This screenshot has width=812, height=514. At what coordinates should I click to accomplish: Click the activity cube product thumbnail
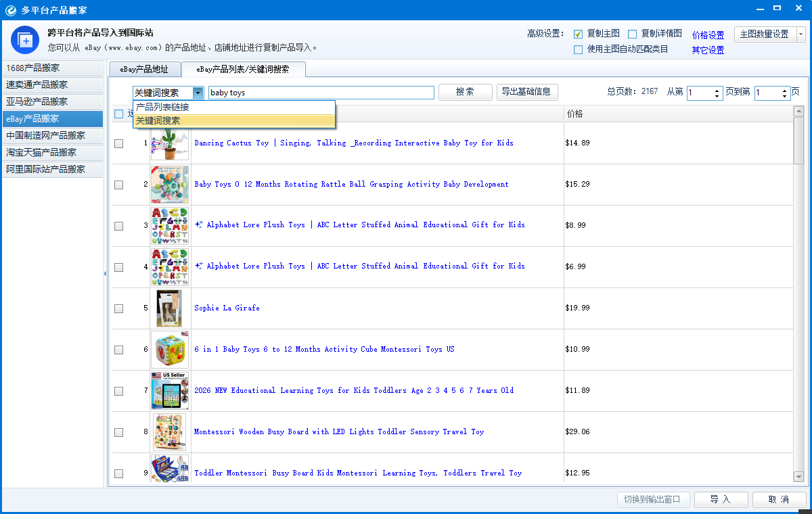(x=170, y=349)
